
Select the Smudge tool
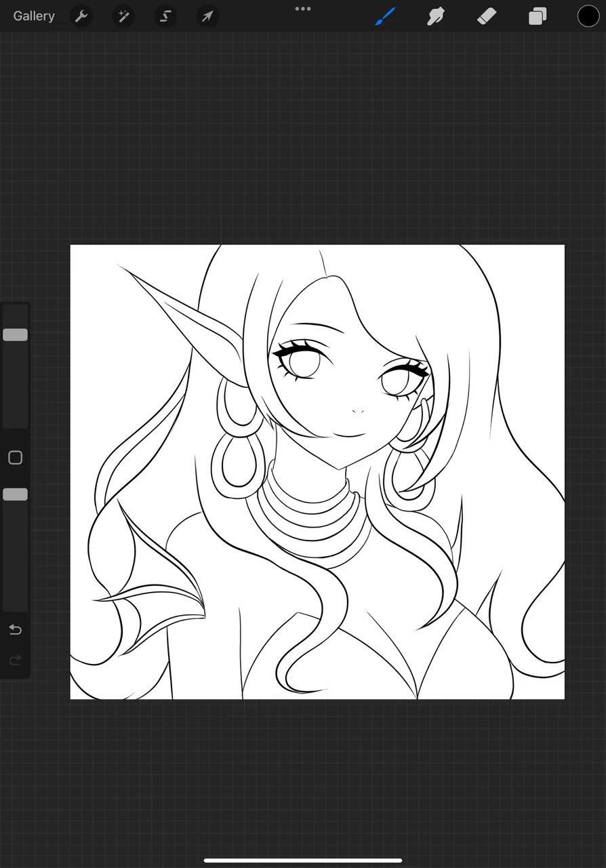(x=435, y=16)
